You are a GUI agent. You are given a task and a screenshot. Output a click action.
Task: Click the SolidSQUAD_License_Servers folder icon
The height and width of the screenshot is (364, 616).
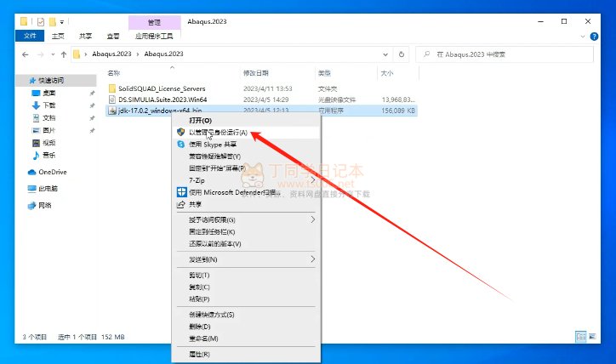(112, 88)
